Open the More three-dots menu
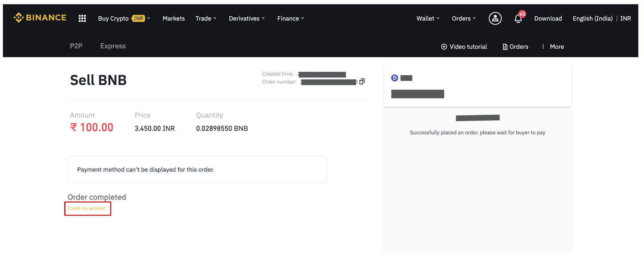The width and height of the screenshot is (644, 253). point(553,47)
